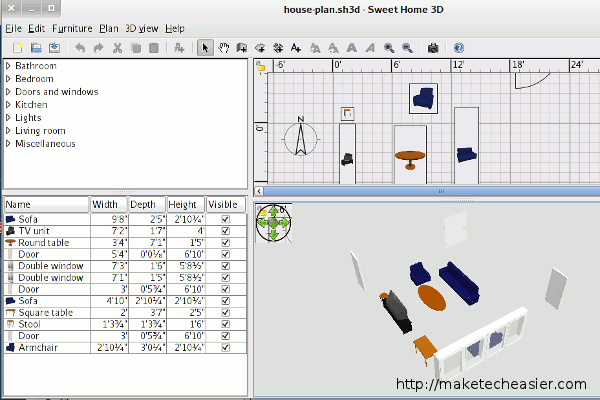Choose the Create dimensions tool

click(278, 48)
